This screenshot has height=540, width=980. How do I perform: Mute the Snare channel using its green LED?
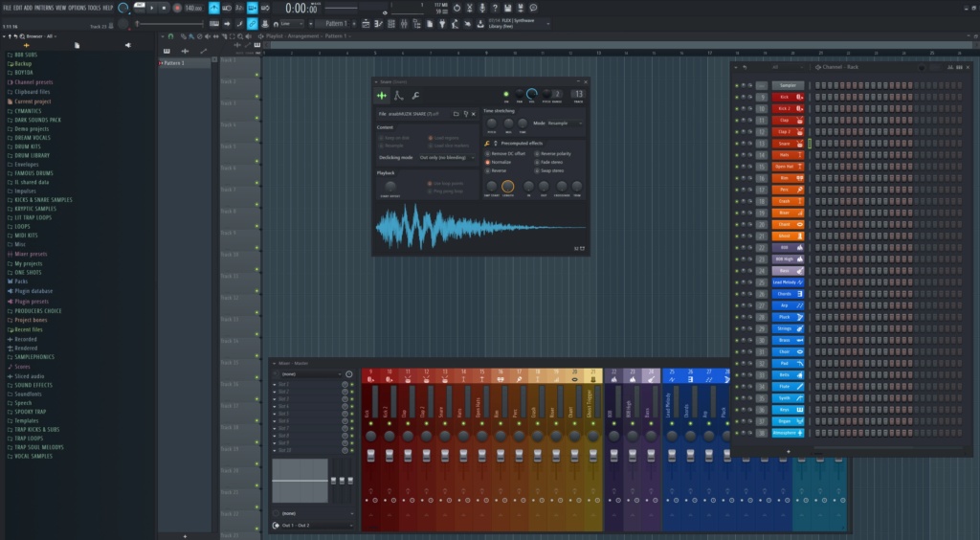737,144
